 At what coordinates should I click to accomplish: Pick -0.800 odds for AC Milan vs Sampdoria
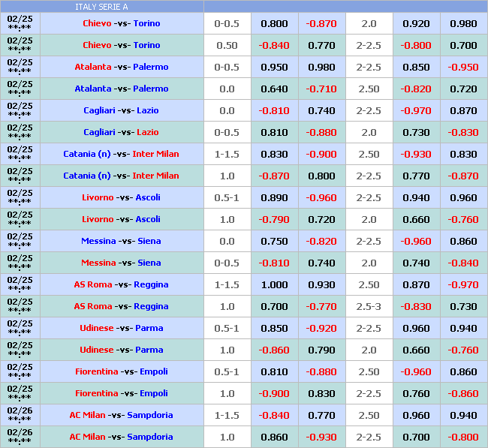pos(463,437)
